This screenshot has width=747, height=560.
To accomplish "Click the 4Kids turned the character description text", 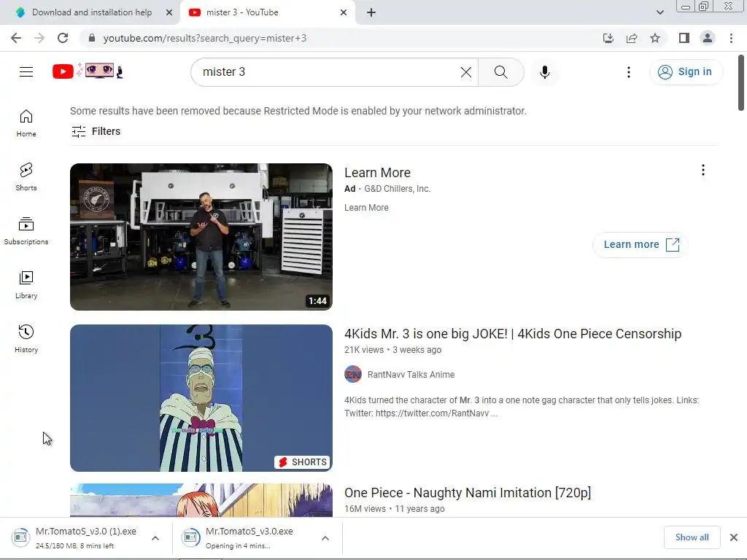I will click(522, 407).
